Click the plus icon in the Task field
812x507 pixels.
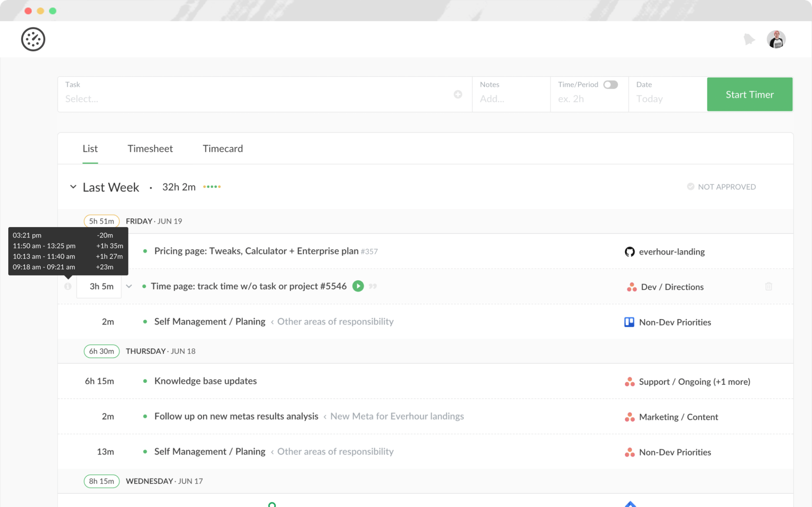tap(458, 94)
